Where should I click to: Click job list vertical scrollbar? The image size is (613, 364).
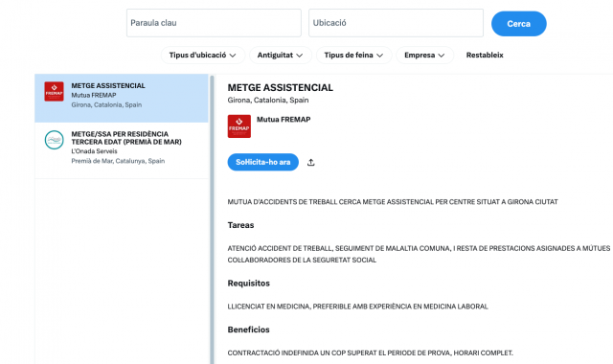pyautogui.click(x=212, y=219)
